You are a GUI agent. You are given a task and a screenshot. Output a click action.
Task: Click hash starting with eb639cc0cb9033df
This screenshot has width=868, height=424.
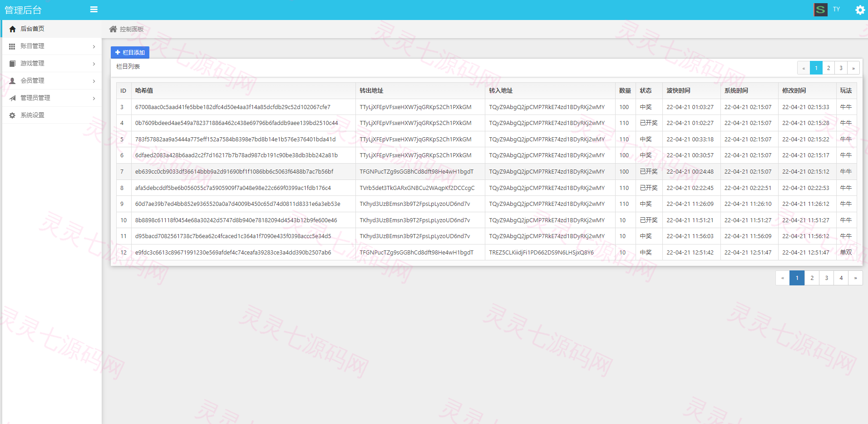(x=234, y=171)
